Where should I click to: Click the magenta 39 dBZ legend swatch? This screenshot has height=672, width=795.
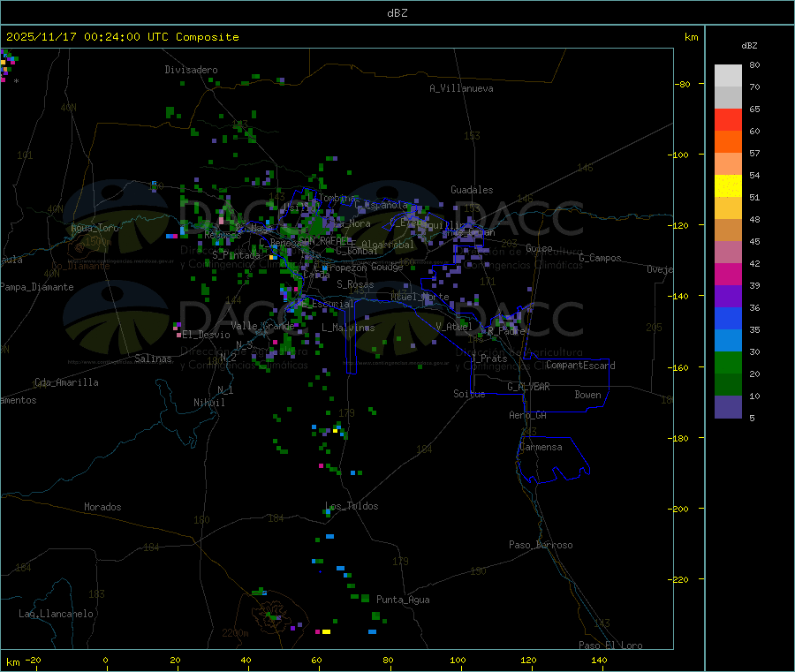point(728,274)
